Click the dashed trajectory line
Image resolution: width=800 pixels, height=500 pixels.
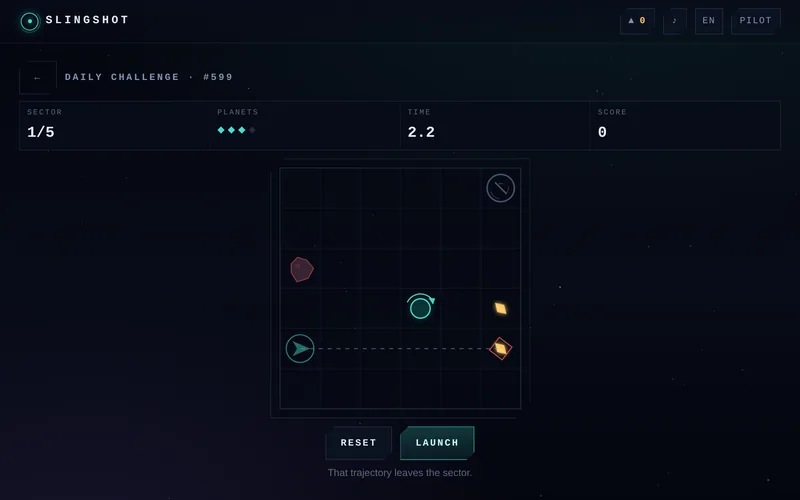(403, 348)
